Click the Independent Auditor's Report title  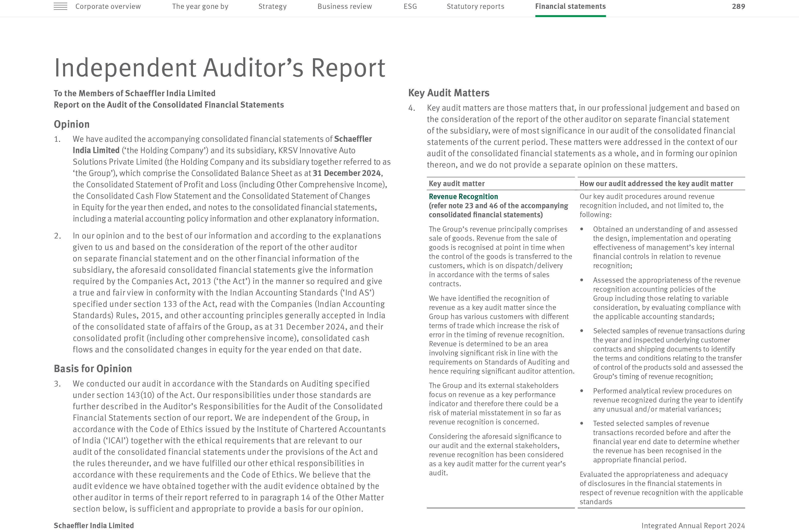click(219, 68)
